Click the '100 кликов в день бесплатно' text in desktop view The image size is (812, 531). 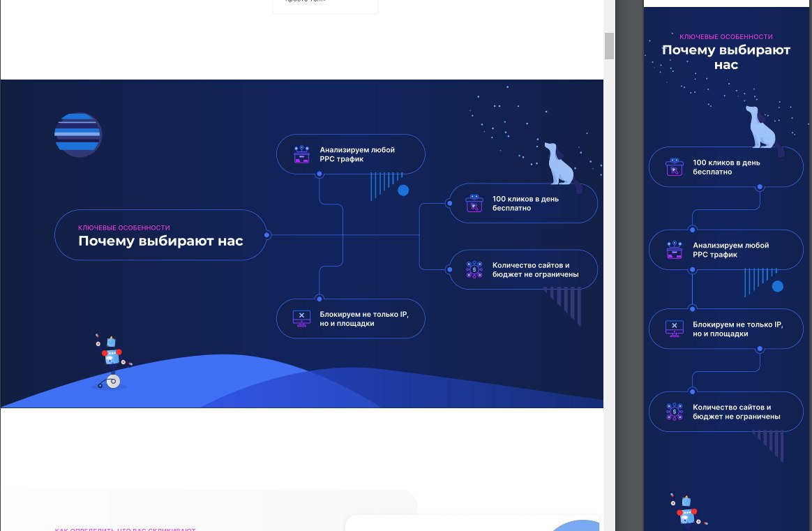coord(525,203)
